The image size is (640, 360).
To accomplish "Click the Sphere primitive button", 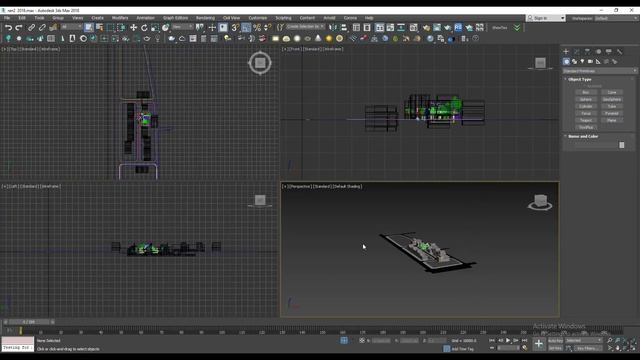I will coord(586,99).
